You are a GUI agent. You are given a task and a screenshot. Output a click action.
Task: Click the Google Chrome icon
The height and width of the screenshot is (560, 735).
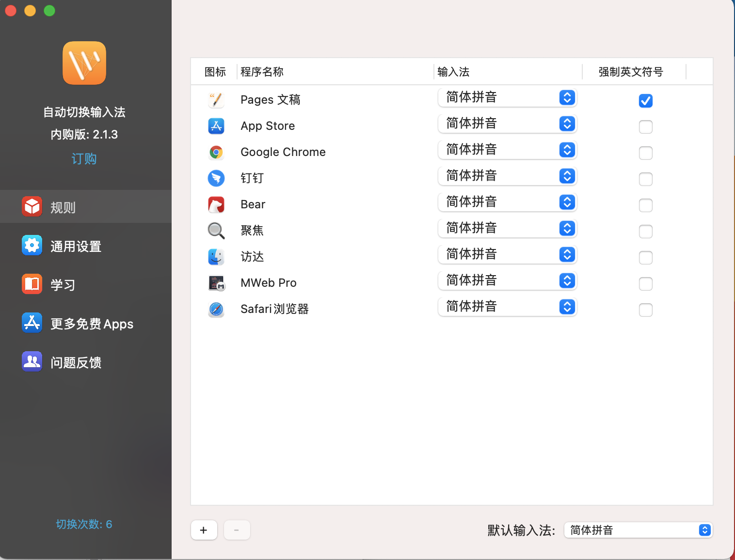(x=216, y=152)
